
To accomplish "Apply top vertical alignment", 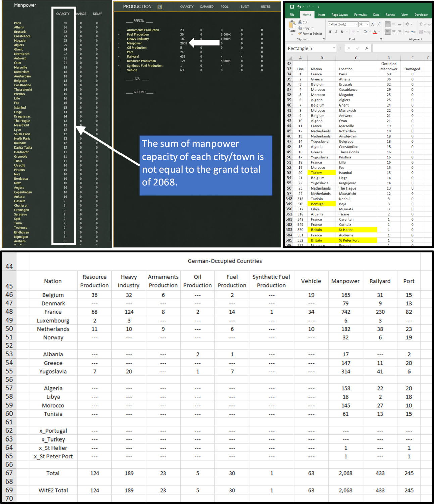I will coord(388,24).
